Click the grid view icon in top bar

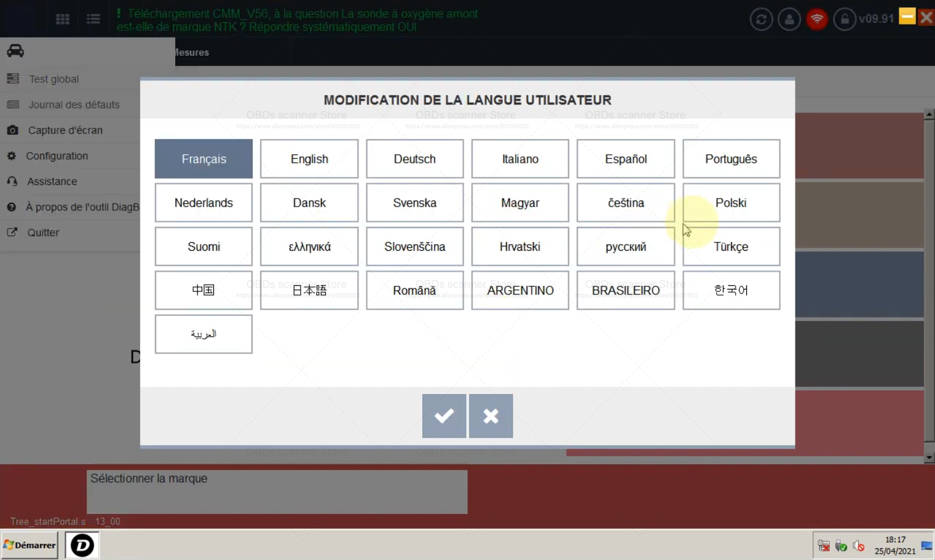click(x=63, y=19)
